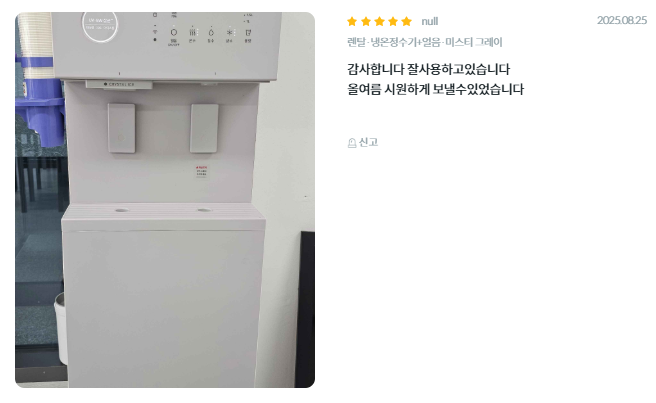Click the siren icon beside 신고
Screen dimensions: 656x403
pyautogui.click(x=352, y=143)
